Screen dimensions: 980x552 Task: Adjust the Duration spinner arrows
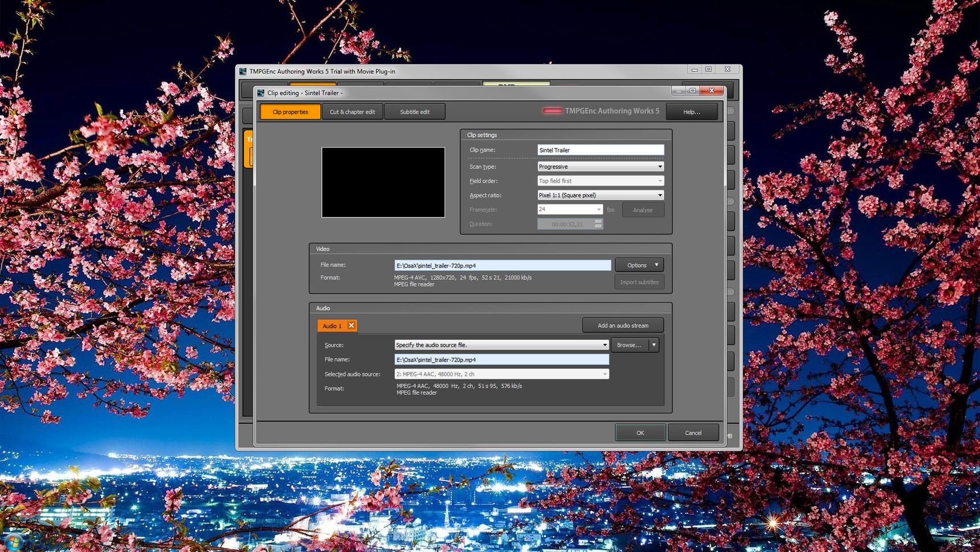click(598, 224)
